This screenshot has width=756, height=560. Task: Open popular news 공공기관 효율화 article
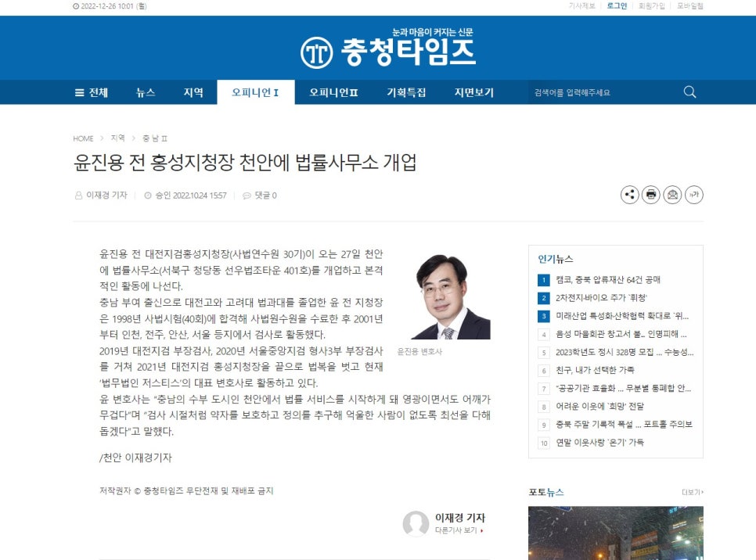(x=624, y=389)
